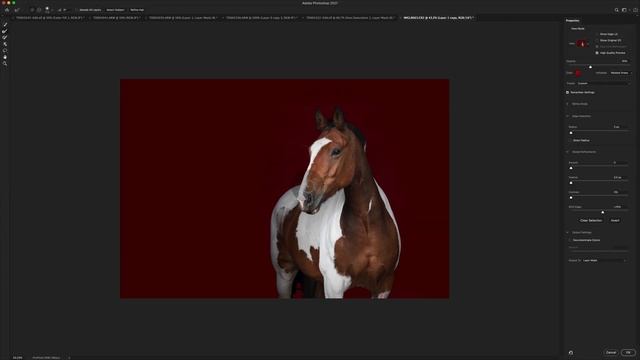Click the Radius slider handle

click(x=571, y=133)
